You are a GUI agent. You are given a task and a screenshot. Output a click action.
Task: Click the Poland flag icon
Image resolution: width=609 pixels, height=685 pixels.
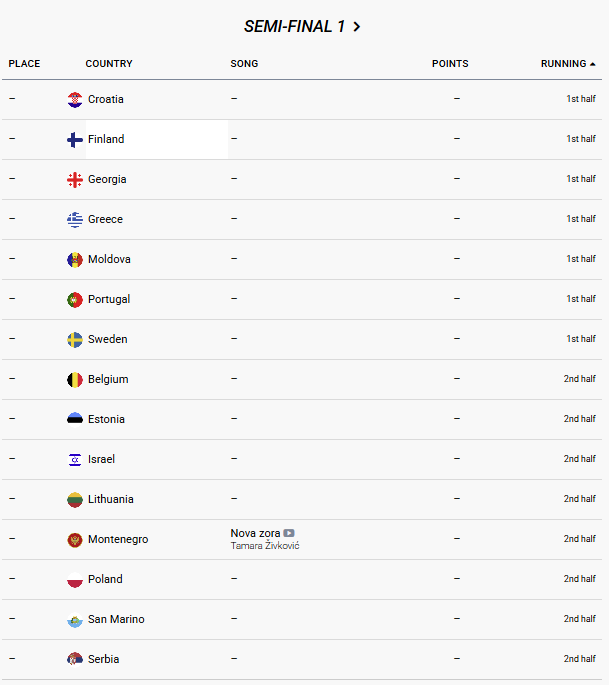(x=75, y=579)
